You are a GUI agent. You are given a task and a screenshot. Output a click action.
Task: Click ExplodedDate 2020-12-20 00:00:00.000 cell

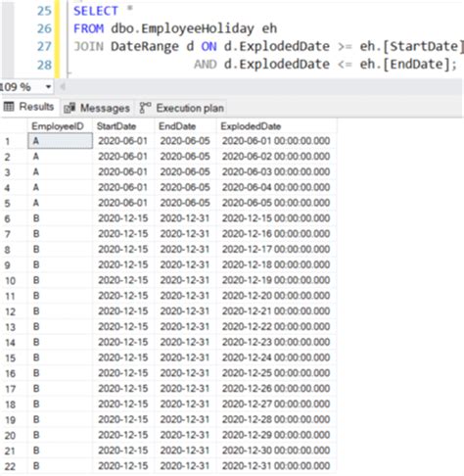(277, 296)
